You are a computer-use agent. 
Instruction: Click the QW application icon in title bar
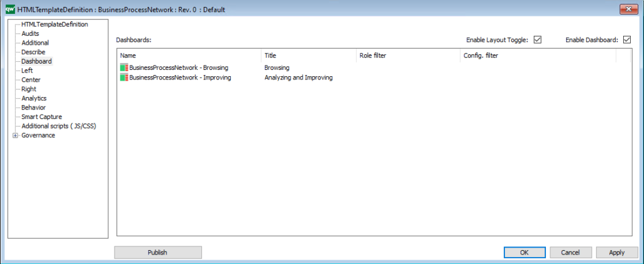[x=9, y=9]
